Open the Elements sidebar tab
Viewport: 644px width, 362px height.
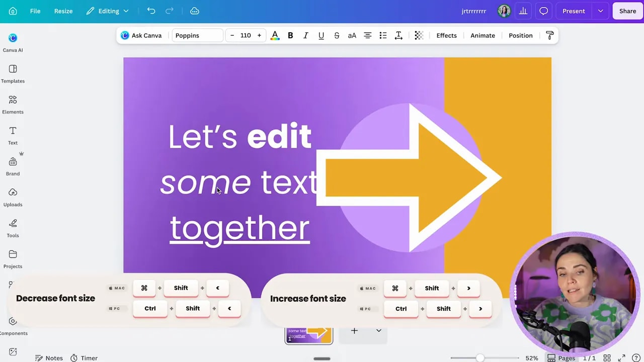tap(13, 105)
